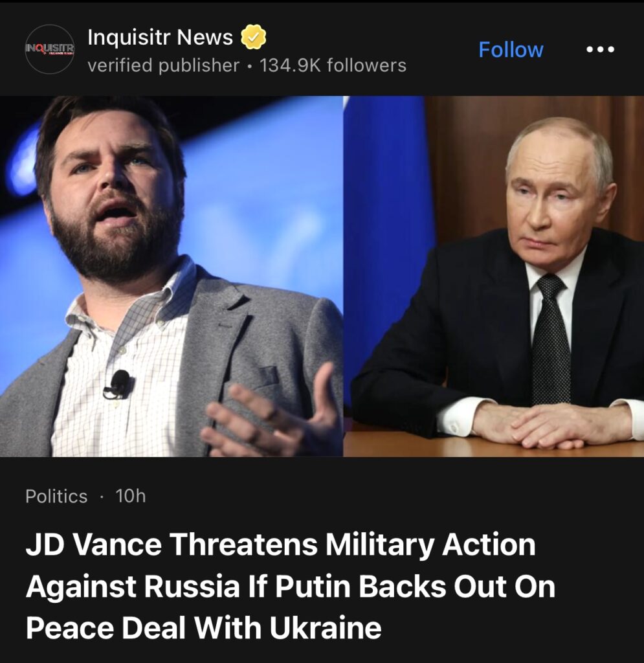Open article via 'JD Vance Threatens Military Action' line
The image size is (644, 663).
281,544
